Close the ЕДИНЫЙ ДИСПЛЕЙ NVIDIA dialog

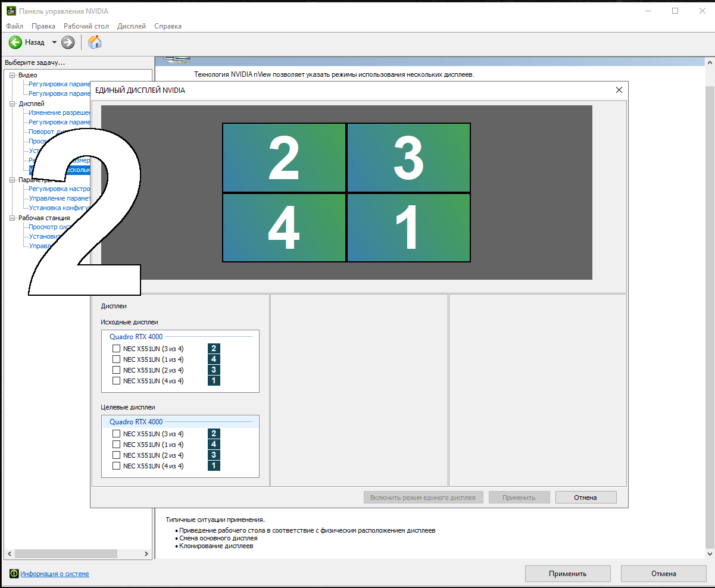[619, 90]
